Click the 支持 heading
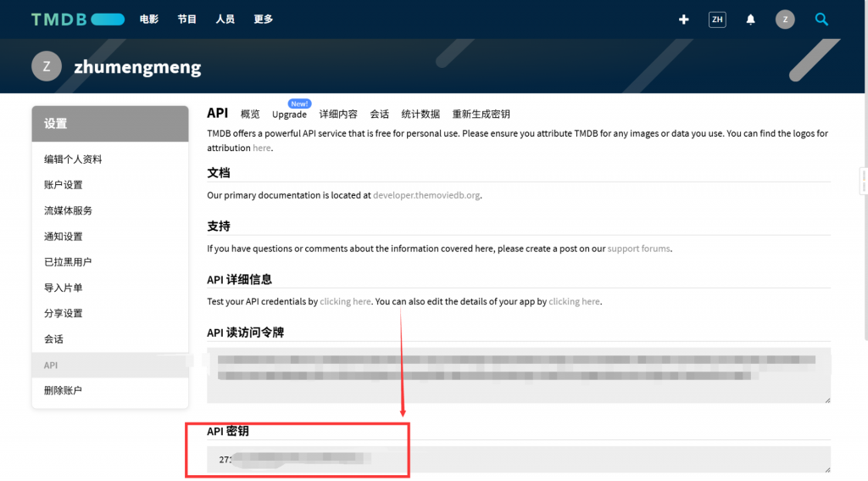The image size is (868, 481). tap(219, 227)
